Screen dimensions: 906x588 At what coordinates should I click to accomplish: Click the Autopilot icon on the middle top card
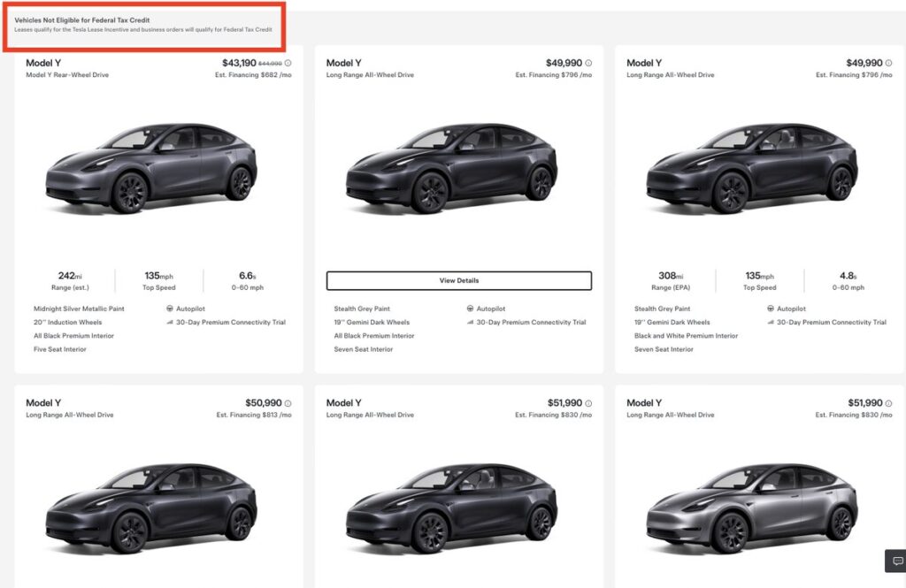point(470,309)
